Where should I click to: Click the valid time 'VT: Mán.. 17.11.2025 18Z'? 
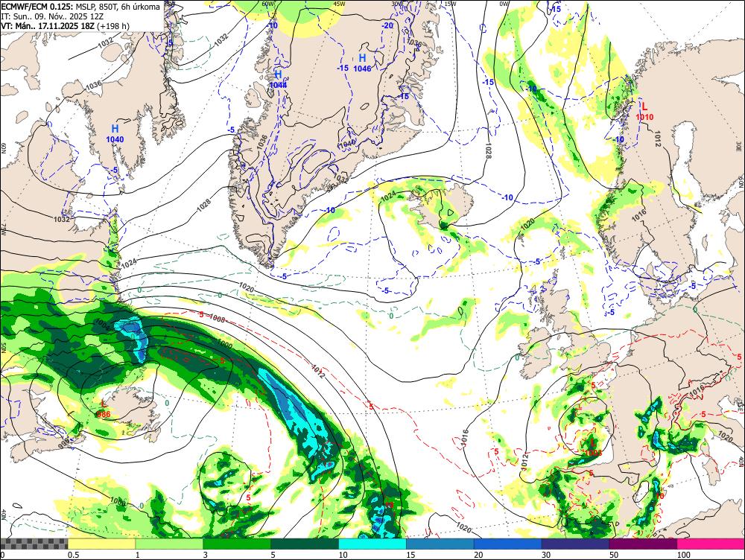48,25
